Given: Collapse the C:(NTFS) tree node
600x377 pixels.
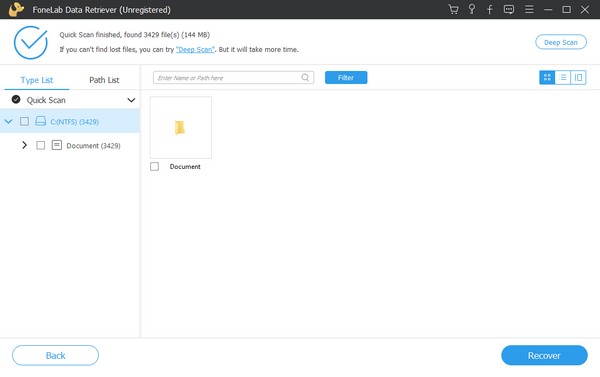Looking at the screenshot, I should (8, 122).
